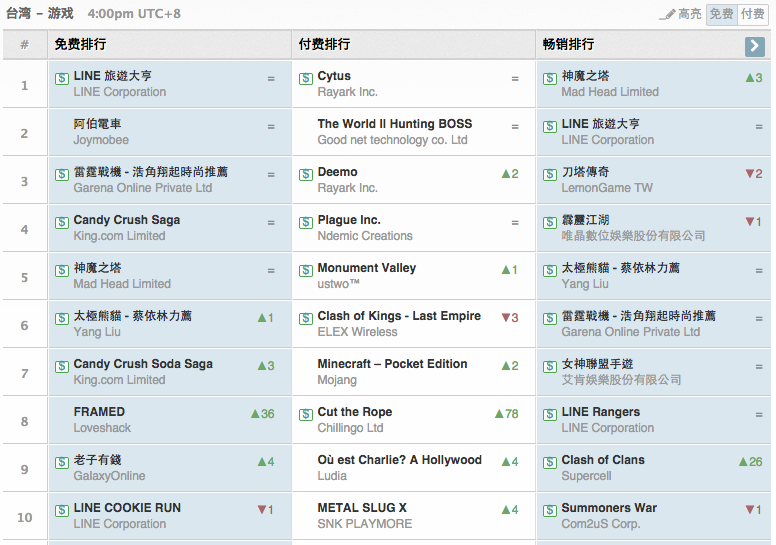This screenshot has width=776, height=545.
Task: Open 阿伯電車 app page
Action: (x=97, y=124)
